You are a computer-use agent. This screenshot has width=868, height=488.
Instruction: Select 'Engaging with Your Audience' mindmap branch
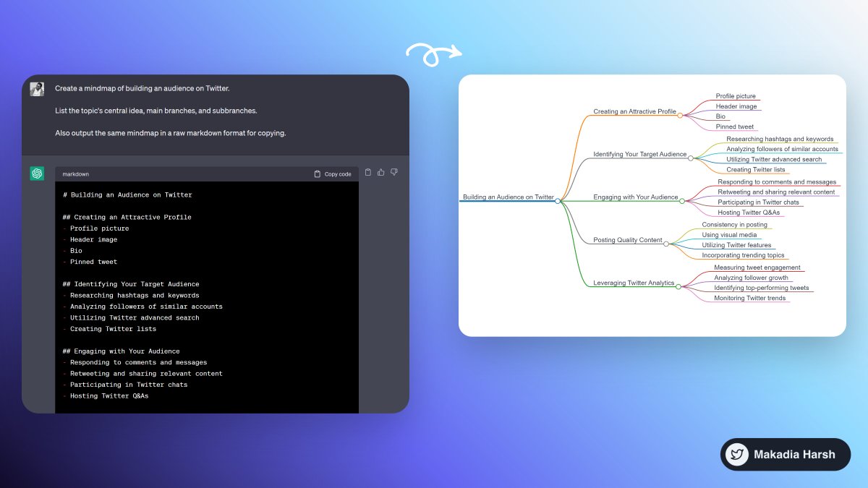pyautogui.click(x=636, y=197)
